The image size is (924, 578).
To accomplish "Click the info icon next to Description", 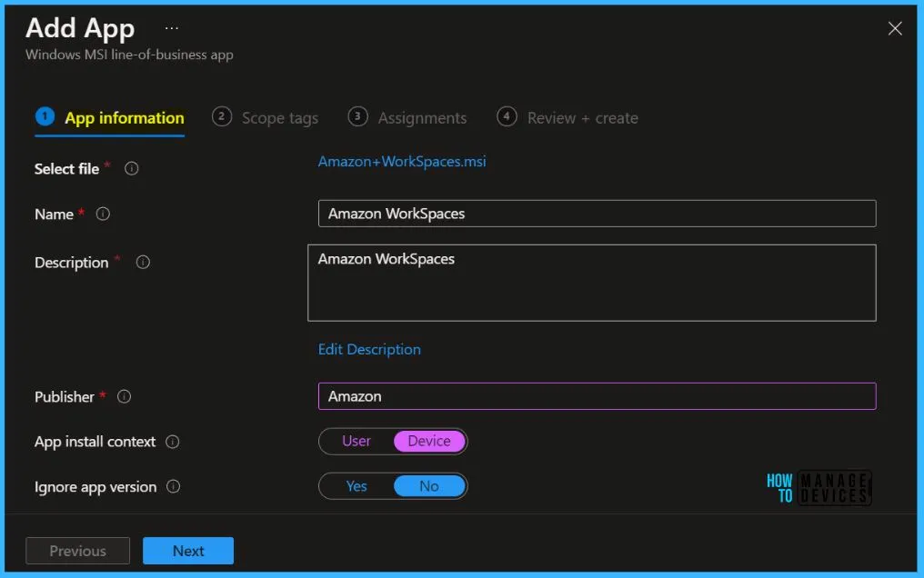I will coord(143,262).
